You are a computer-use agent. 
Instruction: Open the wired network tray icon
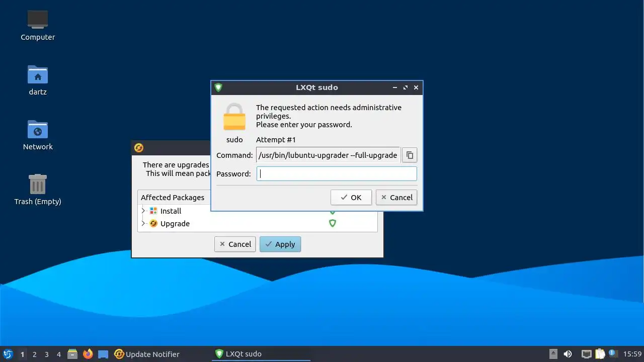pos(586,354)
